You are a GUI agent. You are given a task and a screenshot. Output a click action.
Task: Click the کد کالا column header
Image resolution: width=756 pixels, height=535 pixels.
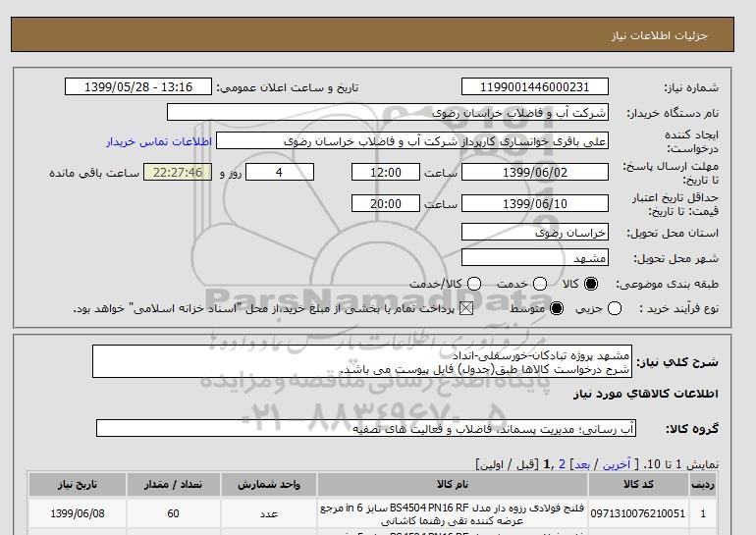[x=638, y=484]
